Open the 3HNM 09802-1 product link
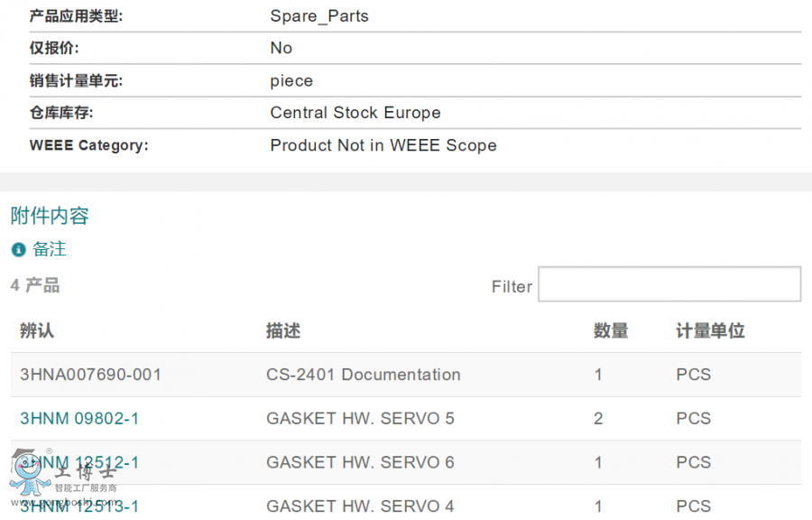Viewport: 812px width, 520px height. [x=79, y=419]
